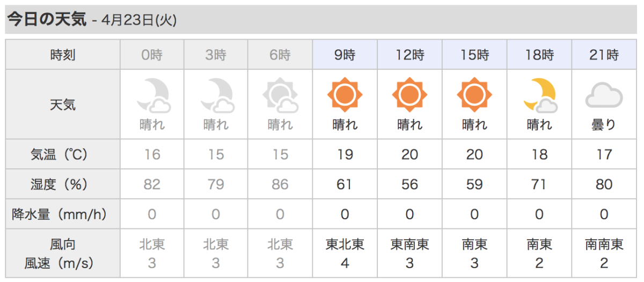Click the 東北東 wind direction at 9時
644x282 pixels.
(x=345, y=245)
